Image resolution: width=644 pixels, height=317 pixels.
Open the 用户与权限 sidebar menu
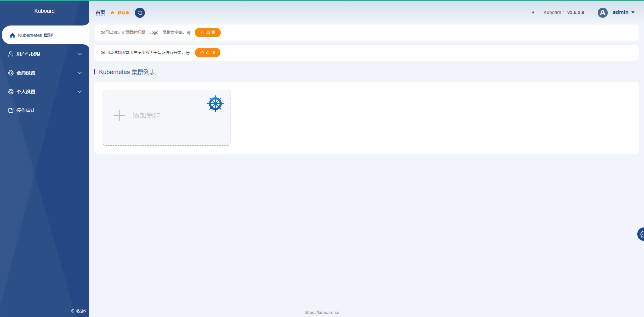click(x=44, y=54)
